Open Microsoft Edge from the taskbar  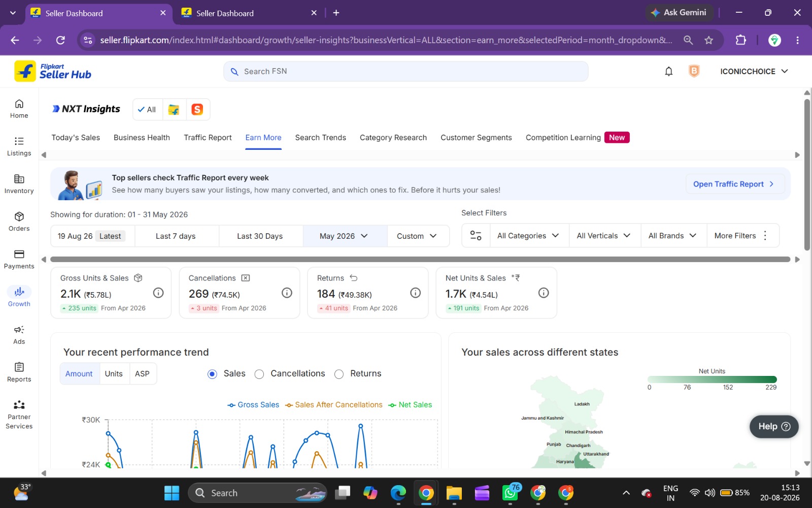398,493
